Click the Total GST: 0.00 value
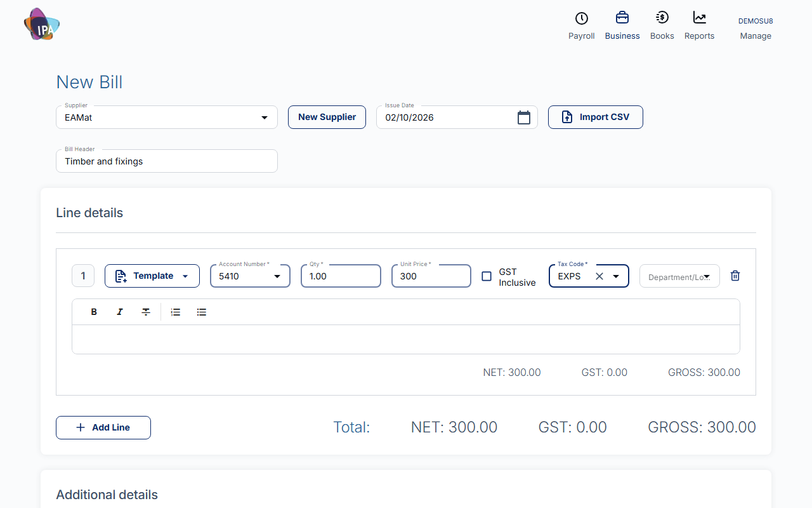 tap(573, 427)
